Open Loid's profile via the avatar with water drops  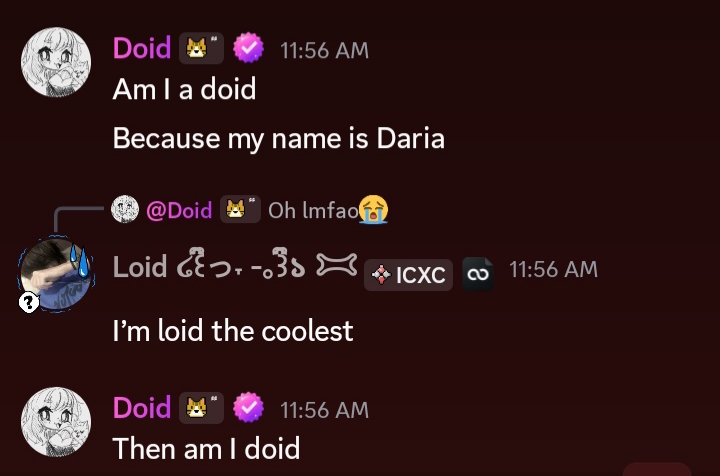click(56, 275)
